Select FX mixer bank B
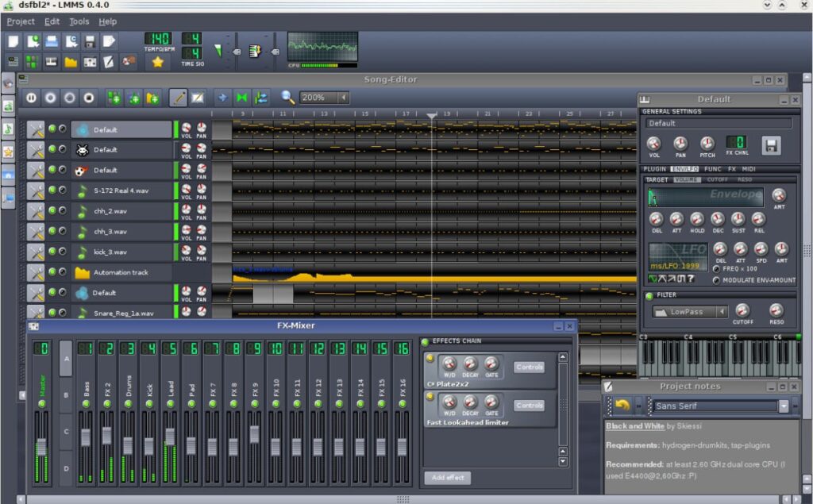The width and height of the screenshot is (813, 504). coord(66,395)
